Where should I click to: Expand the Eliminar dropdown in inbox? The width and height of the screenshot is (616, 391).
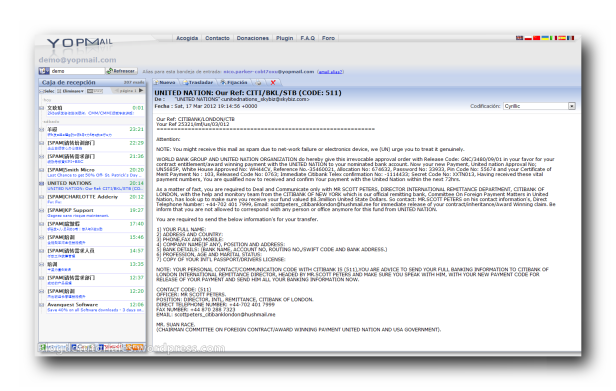[70, 91]
